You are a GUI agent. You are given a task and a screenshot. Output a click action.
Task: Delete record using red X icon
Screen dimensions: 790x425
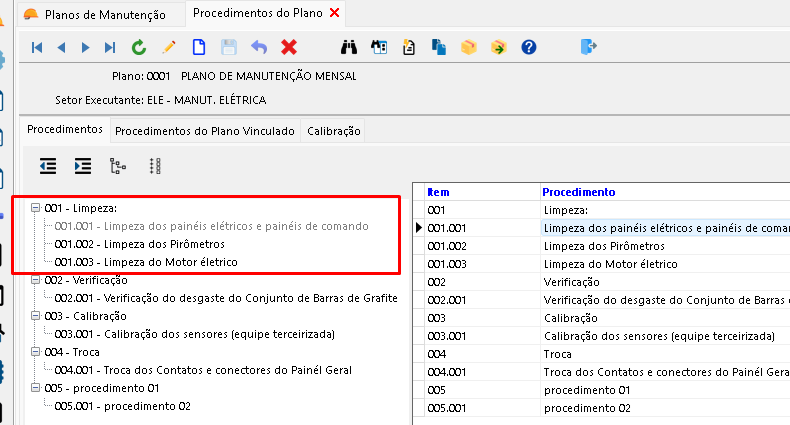[x=289, y=47]
